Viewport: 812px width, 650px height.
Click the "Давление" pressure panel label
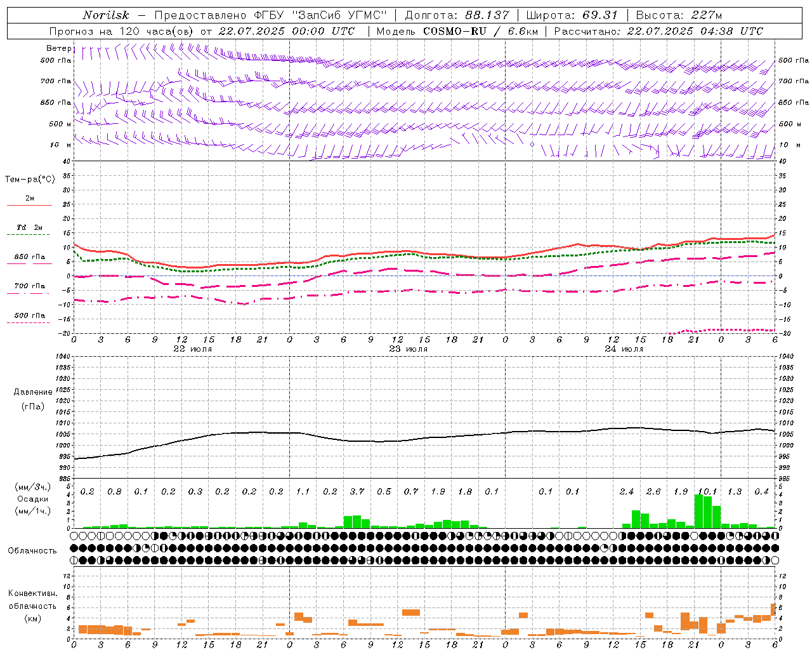33,392
